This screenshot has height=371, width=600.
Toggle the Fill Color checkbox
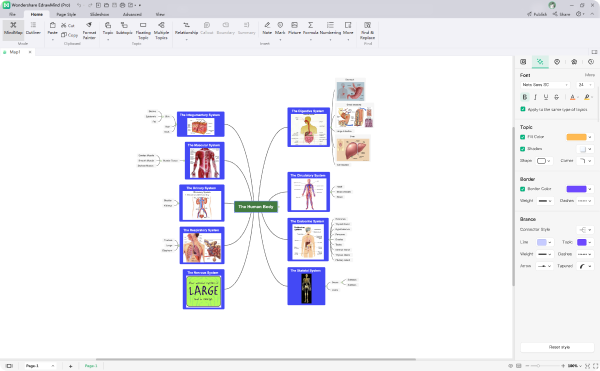tap(522, 137)
